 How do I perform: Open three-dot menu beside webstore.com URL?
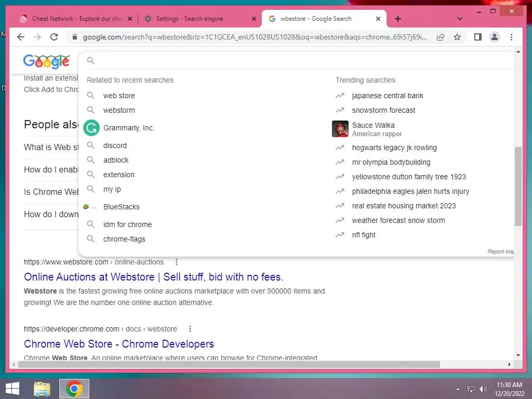click(x=177, y=262)
